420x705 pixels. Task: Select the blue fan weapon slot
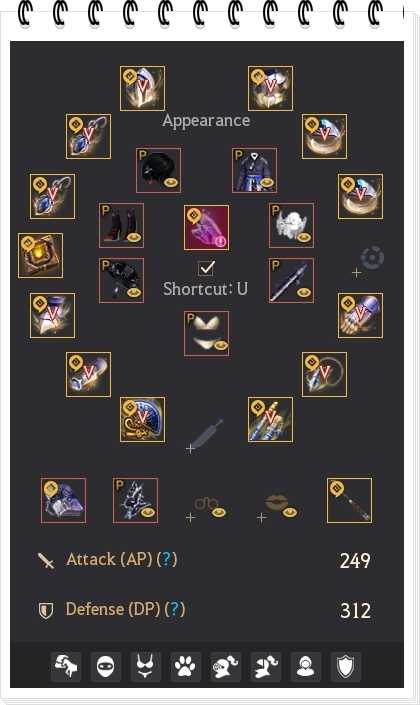pos(143,419)
